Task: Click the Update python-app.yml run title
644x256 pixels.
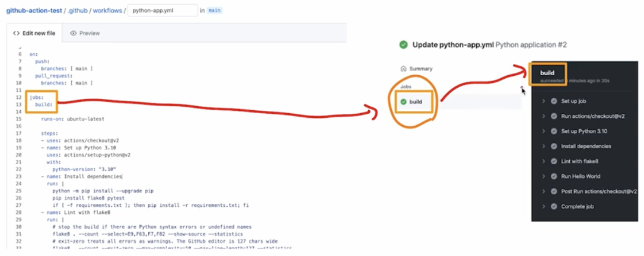Action: (453, 44)
